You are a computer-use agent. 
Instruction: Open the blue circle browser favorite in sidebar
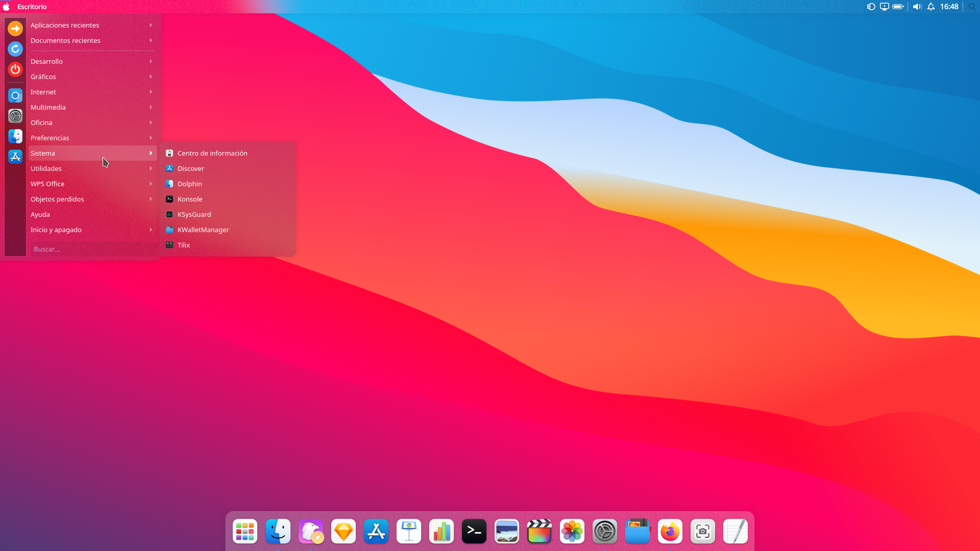click(15, 95)
